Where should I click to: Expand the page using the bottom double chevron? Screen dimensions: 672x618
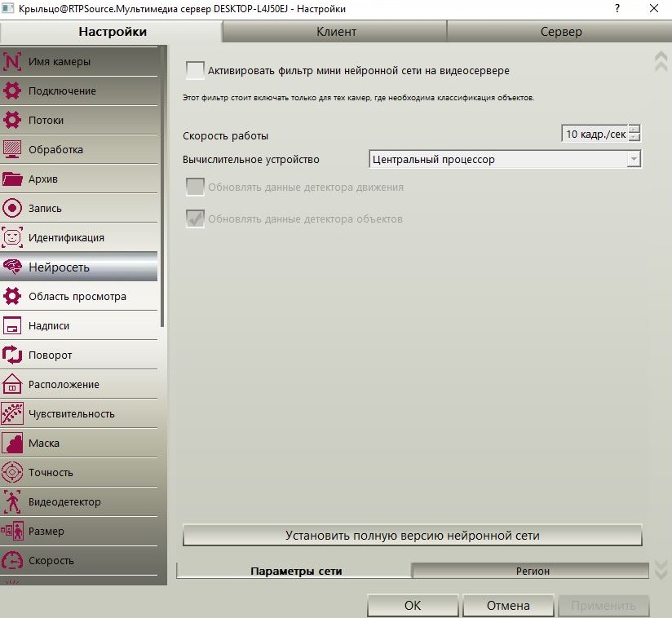(x=661, y=569)
